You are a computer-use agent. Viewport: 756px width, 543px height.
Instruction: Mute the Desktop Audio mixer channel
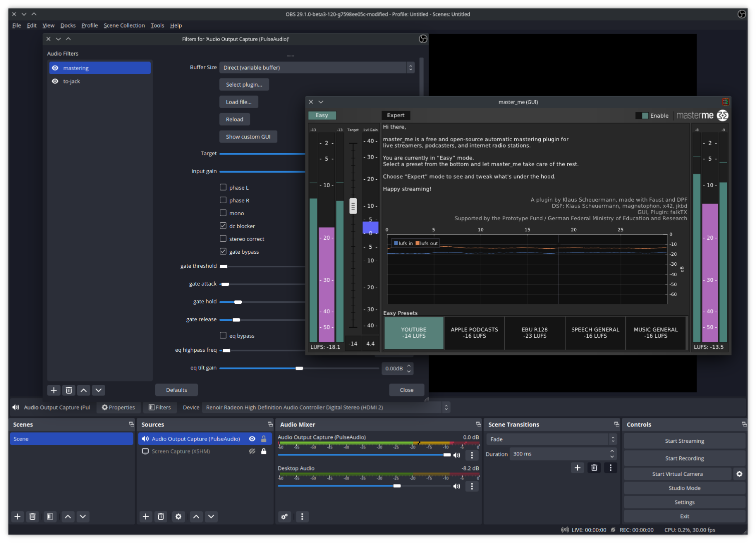[457, 486]
